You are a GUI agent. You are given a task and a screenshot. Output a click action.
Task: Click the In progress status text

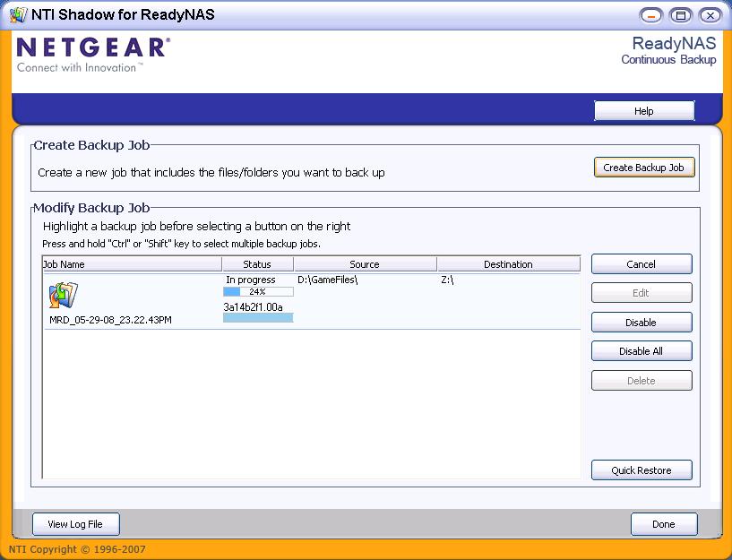[251, 280]
